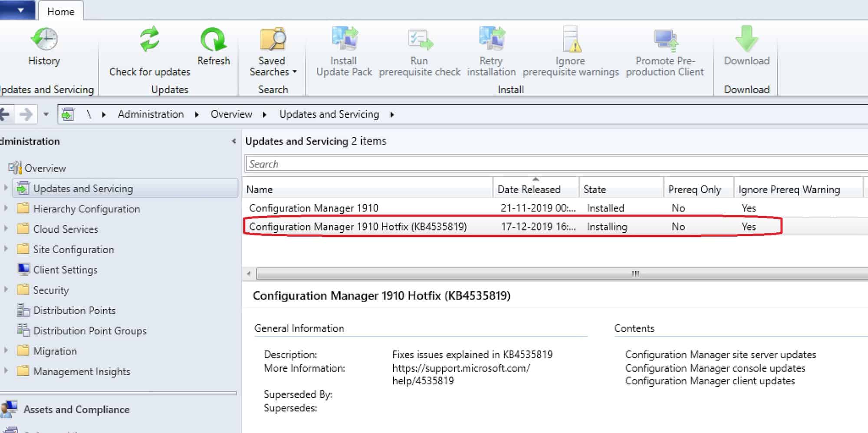This screenshot has width=868, height=433.
Task: Click the Assets and Compliance workspace icon
Action: 9,409
